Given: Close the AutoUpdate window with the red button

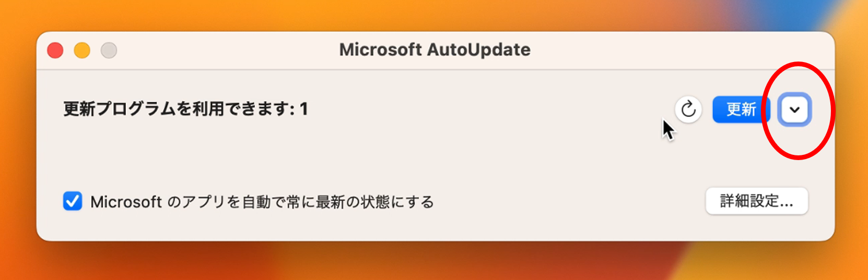Looking at the screenshot, I should 55,51.
